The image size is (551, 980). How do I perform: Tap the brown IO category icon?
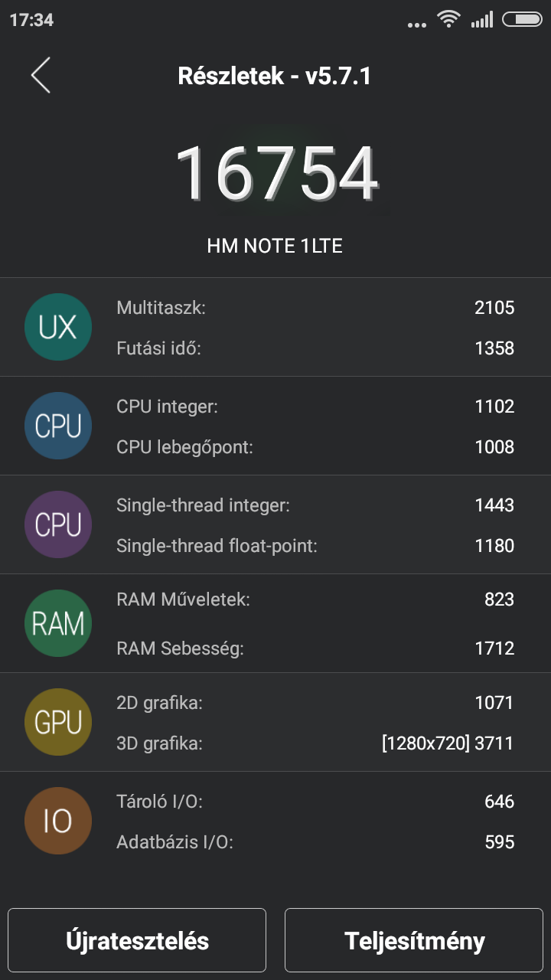pyautogui.click(x=58, y=822)
